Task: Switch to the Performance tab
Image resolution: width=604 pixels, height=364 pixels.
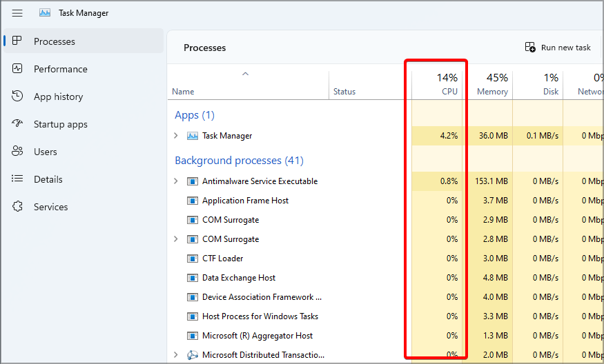Action: coord(84,68)
